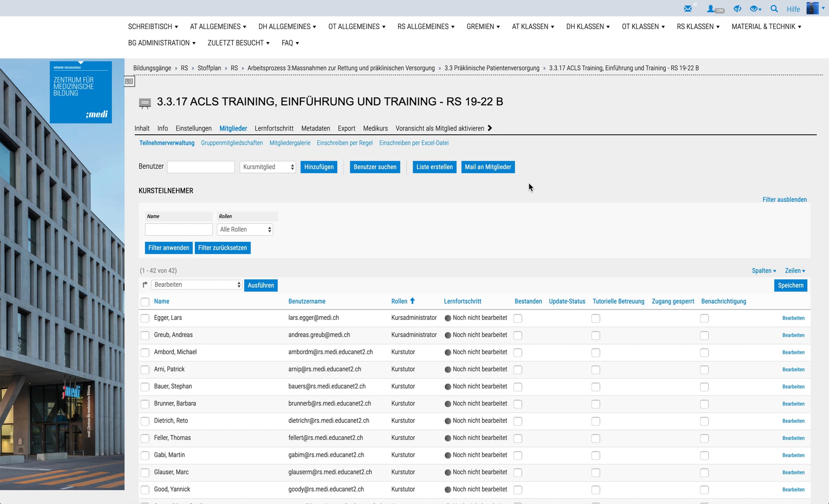The height and width of the screenshot is (504, 829).
Task: Open the mail inbox envelope icon
Action: [x=688, y=9]
